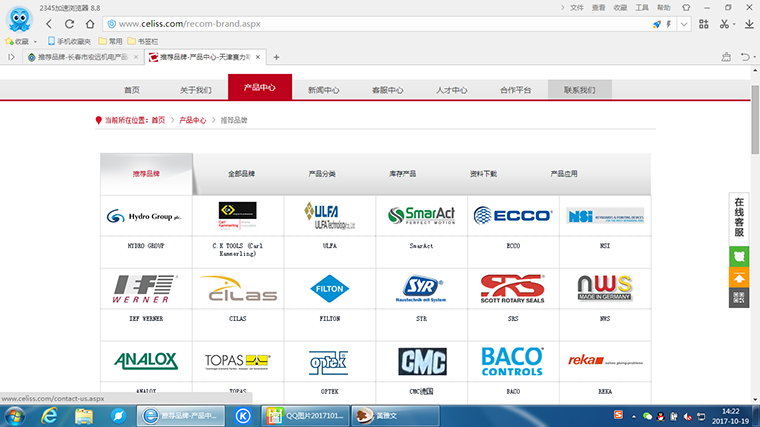Go to 首页 in site navigation
760x427 pixels.
pyautogui.click(x=132, y=90)
